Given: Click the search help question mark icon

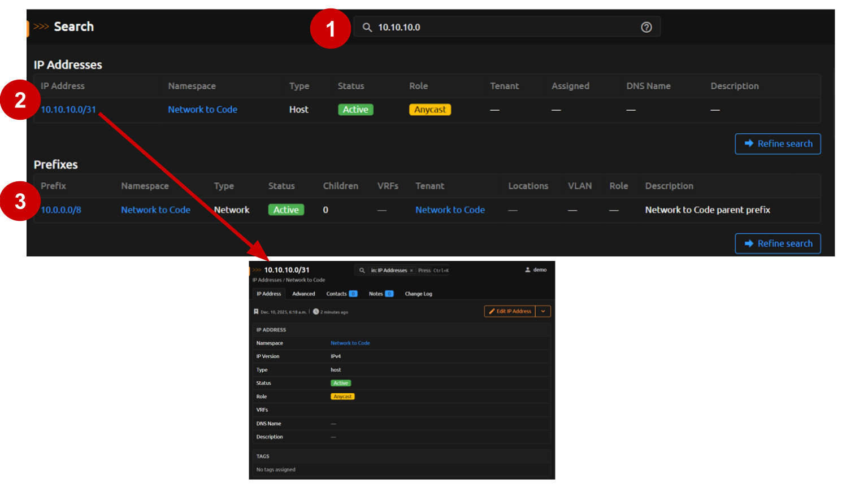Looking at the screenshot, I should tap(646, 27).
